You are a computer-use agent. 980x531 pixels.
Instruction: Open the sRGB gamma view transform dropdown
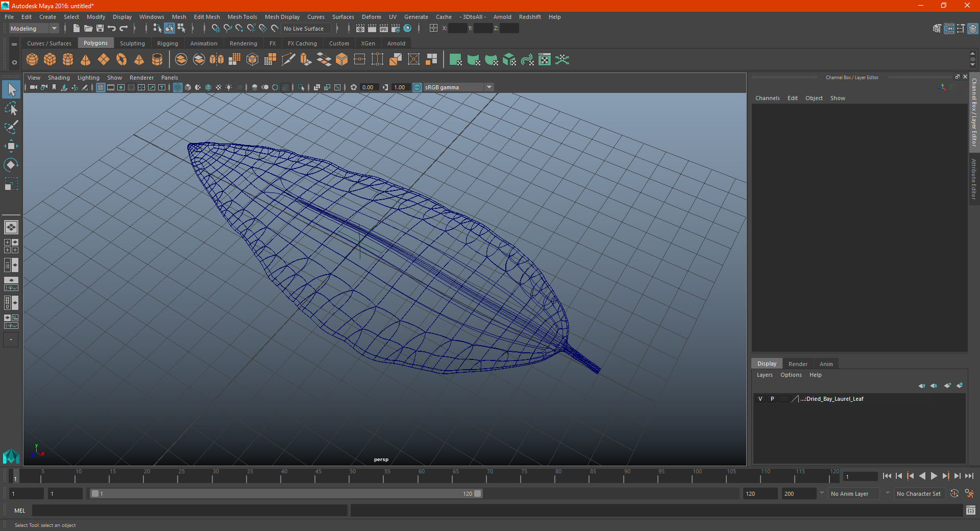(x=458, y=87)
